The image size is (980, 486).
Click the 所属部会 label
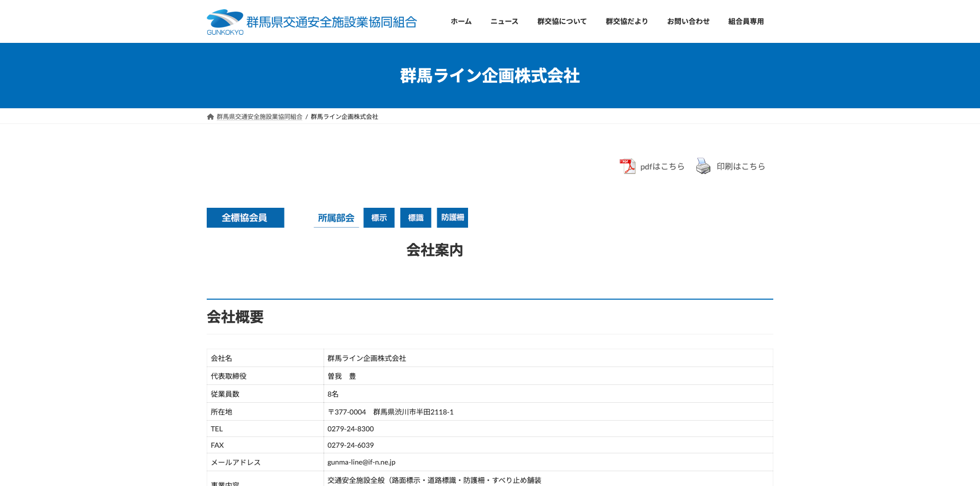pos(336,218)
